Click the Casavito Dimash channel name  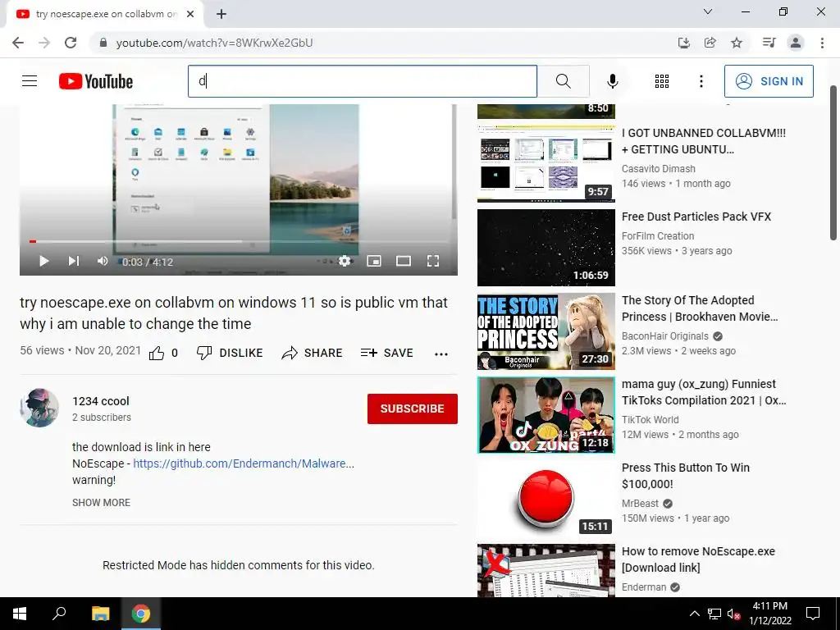pos(659,169)
